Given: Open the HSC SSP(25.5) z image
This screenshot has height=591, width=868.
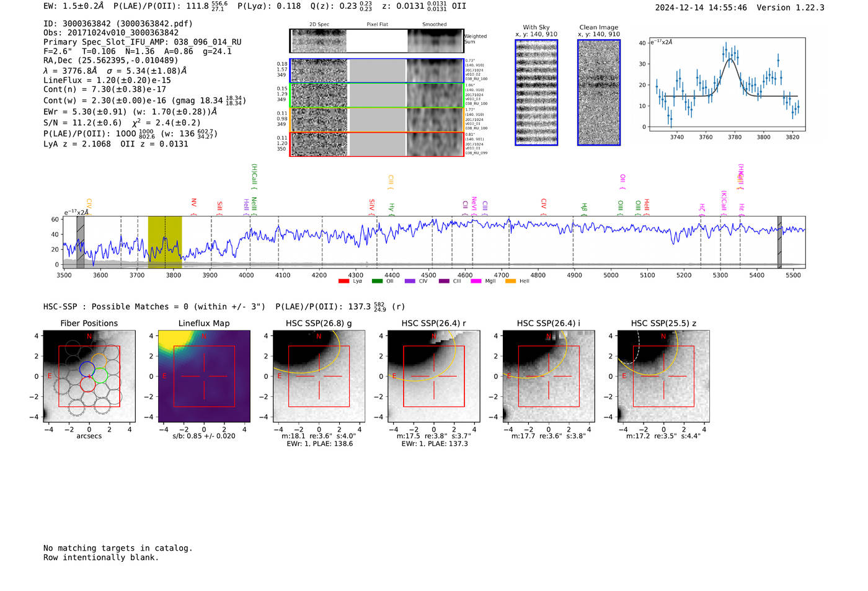Looking at the screenshot, I should (663, 376).
